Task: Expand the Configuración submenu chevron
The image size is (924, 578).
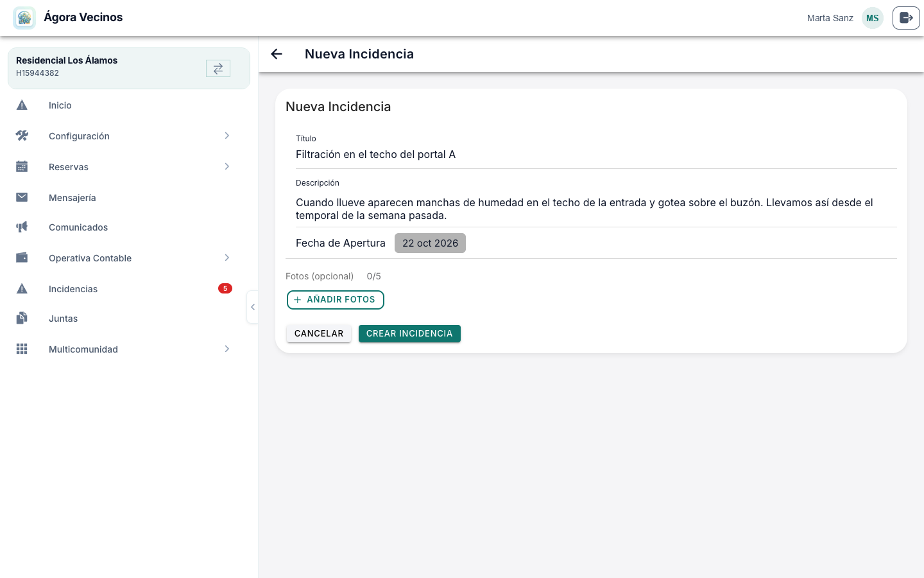Action: [227, 136]
